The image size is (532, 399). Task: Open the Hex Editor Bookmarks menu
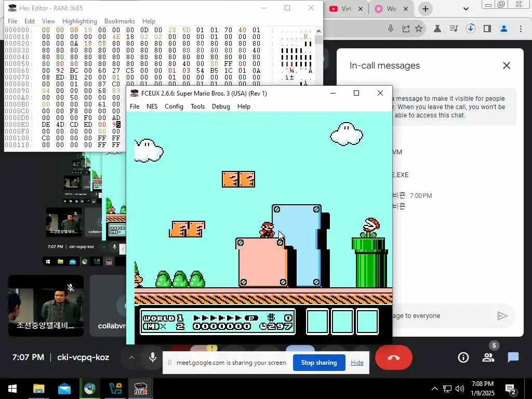click(120, 21)
